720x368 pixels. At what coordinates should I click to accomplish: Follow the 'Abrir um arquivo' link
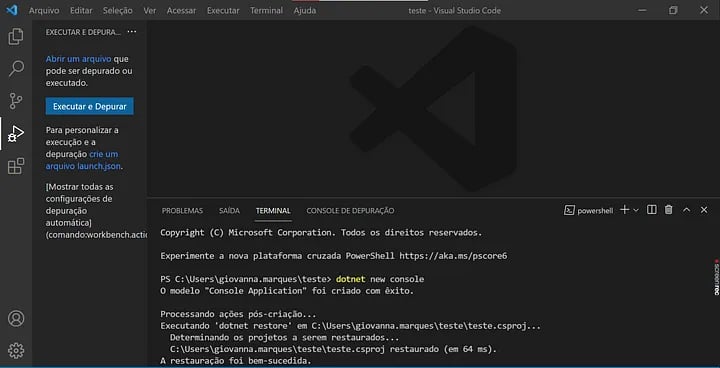point(79,59)
